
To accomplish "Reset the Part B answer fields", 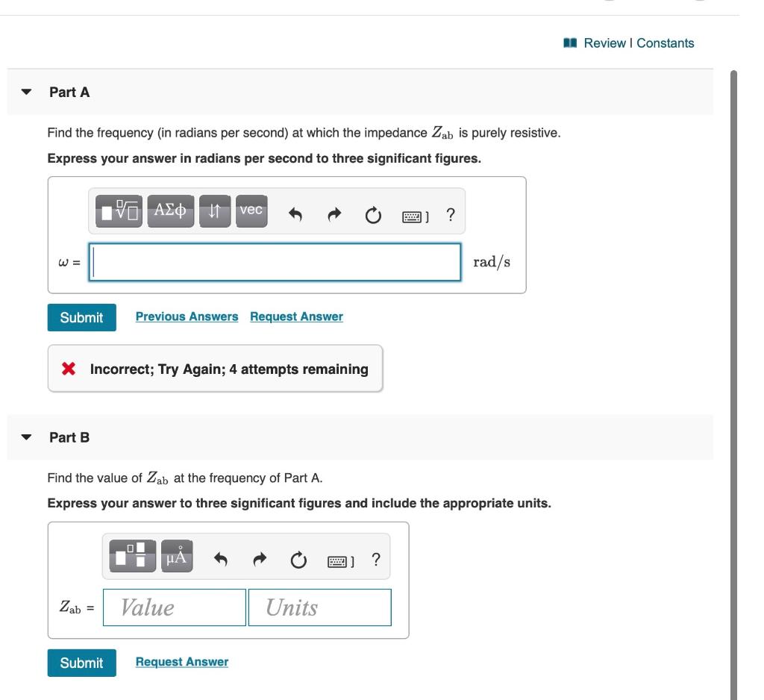I will (x=298, y=560).
